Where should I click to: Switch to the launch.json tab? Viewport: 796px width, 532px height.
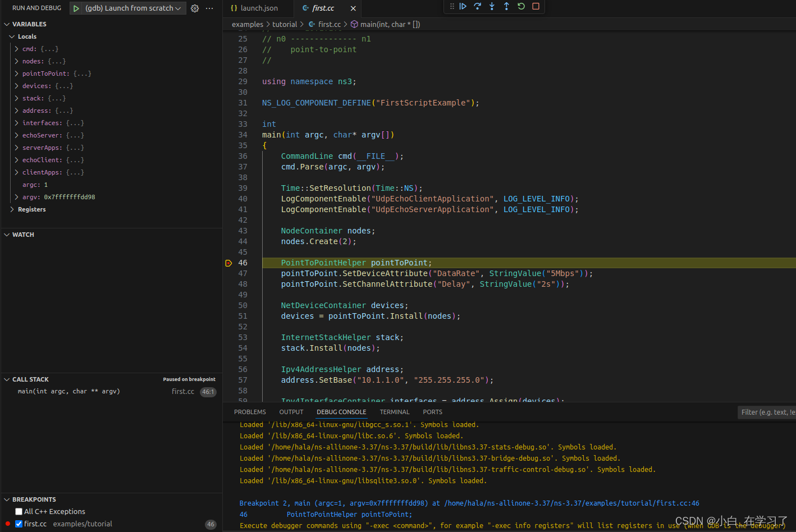(258, 8)
